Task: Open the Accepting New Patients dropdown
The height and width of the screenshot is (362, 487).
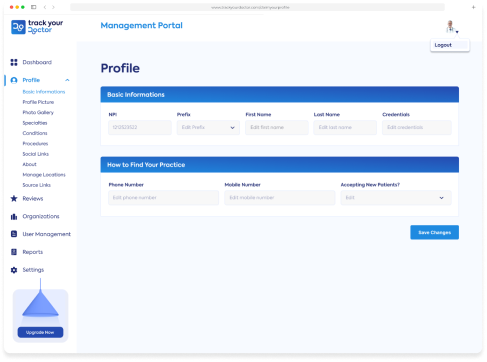Action: tap(396, 198)
